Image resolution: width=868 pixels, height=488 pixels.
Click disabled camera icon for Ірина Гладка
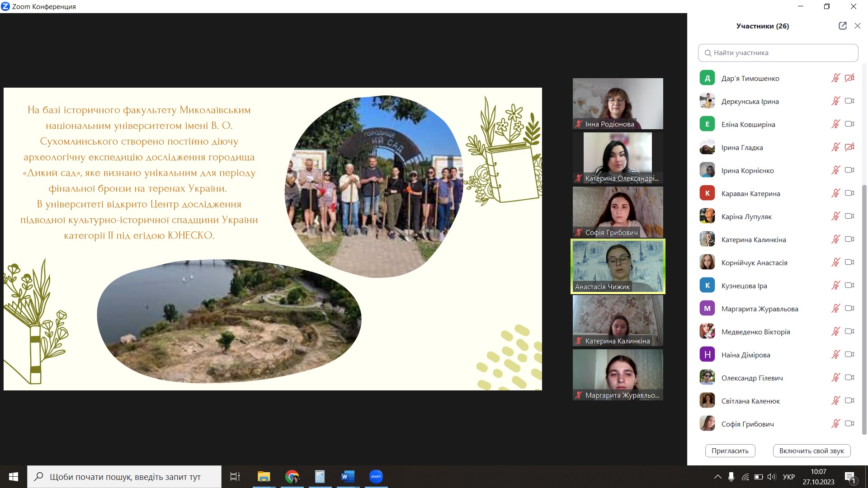coord(849,147)
